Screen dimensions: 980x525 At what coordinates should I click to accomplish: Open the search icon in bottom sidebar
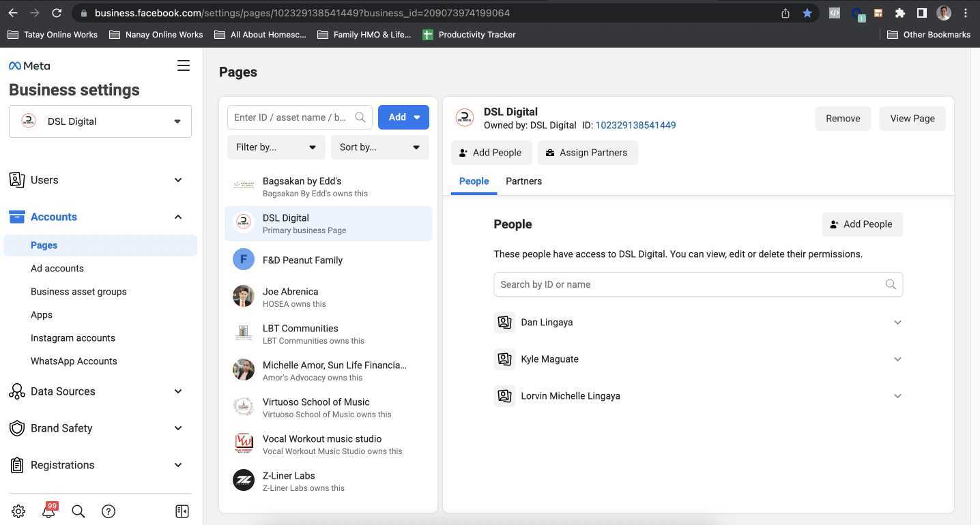tap(78, 511)
